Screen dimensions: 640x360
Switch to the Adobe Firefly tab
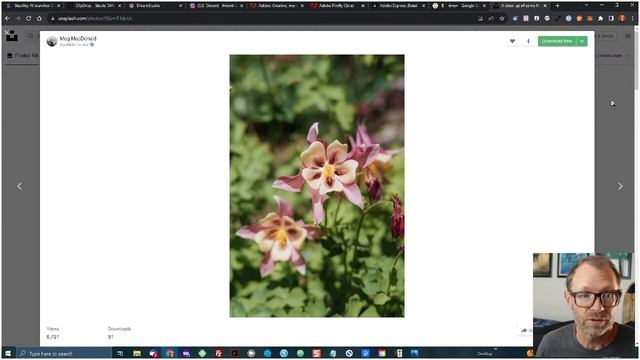coord(337,6)
